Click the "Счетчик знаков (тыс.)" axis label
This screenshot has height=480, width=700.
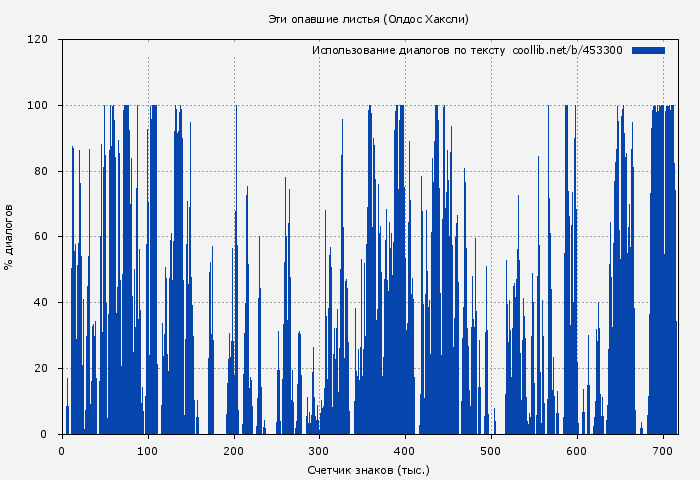point(369,469)
